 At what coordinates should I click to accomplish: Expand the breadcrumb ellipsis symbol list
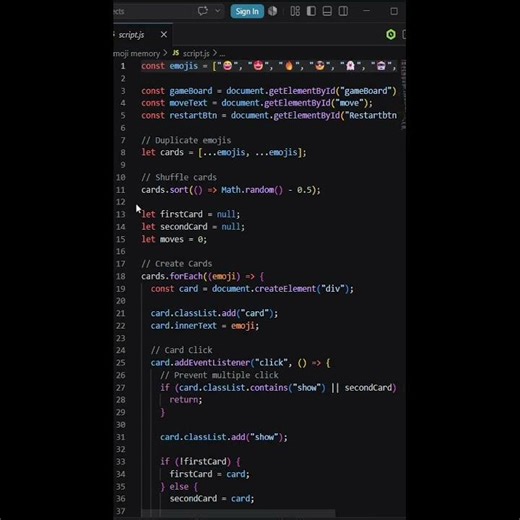click(222, 54)
